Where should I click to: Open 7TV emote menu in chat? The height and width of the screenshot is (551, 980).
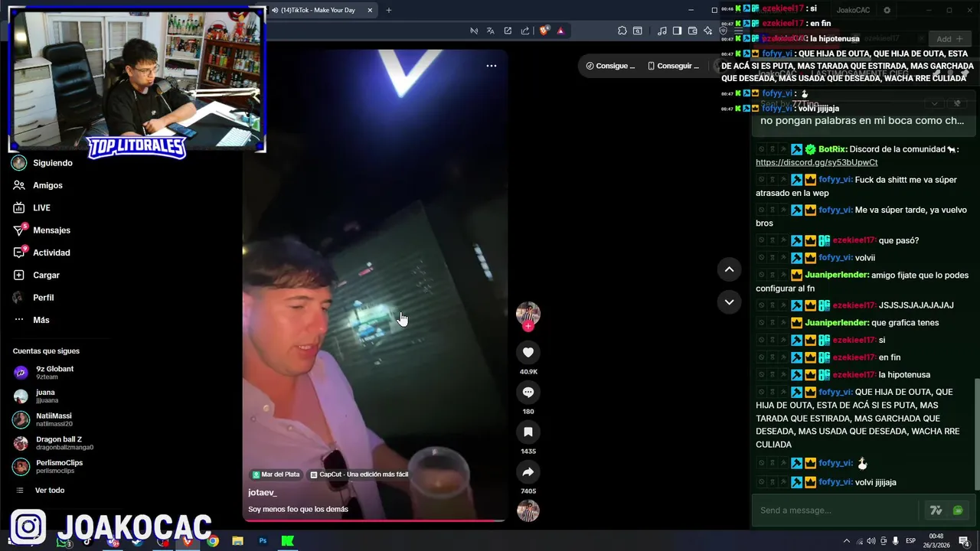[936, 510]
